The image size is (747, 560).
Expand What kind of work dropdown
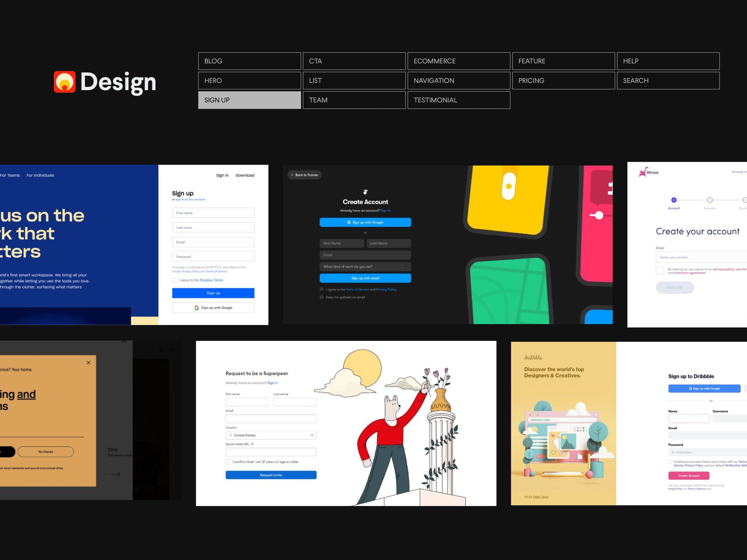(365, 267)
